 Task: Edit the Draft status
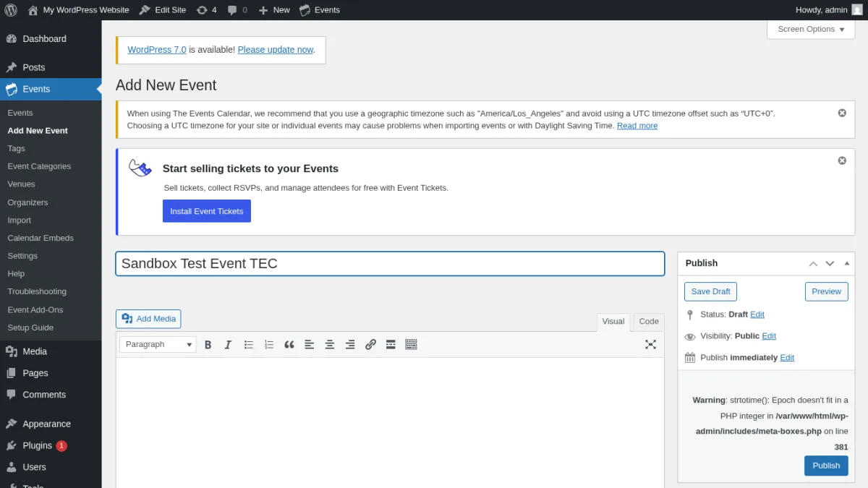tap(757, 314)
